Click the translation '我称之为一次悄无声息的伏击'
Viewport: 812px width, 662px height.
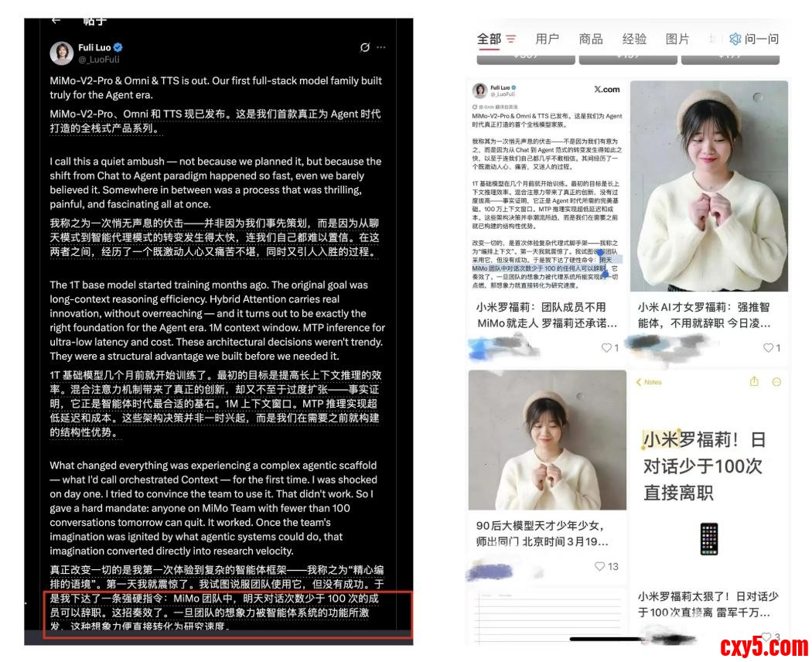coord(214,237)
